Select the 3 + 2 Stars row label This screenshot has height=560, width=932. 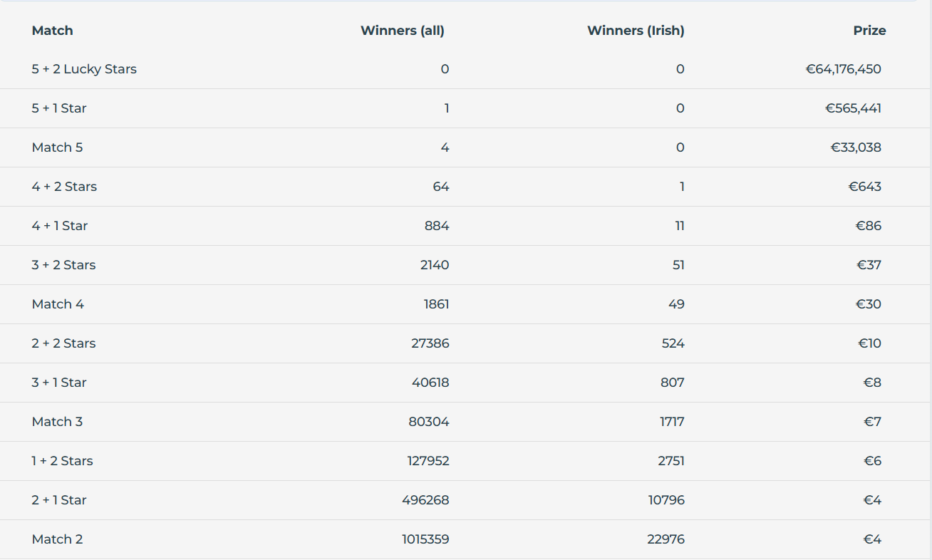[x=63, y=265]
